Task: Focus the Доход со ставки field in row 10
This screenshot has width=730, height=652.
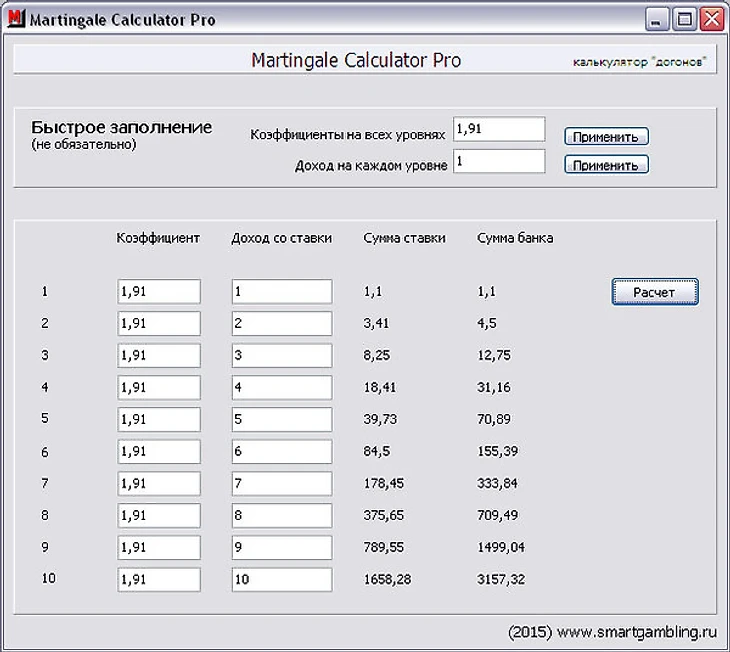Action: click(281, 579)
